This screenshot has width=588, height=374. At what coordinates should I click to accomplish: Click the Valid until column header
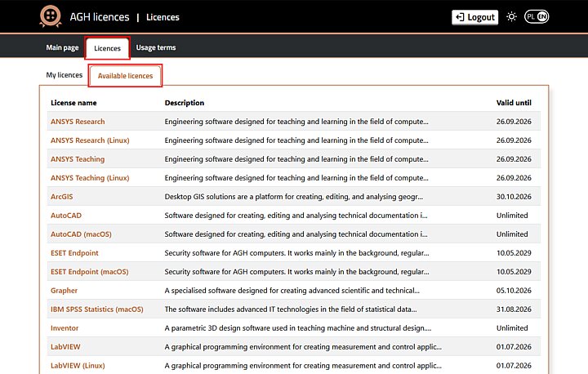point(514,103)
